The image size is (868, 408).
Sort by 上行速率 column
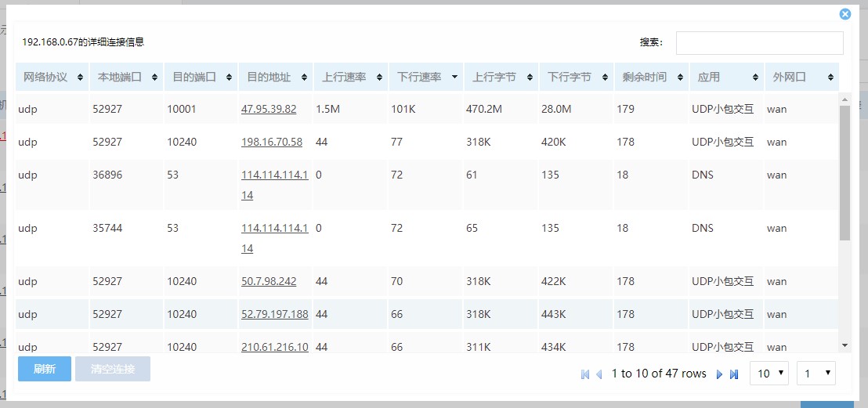tap(351, 77)
